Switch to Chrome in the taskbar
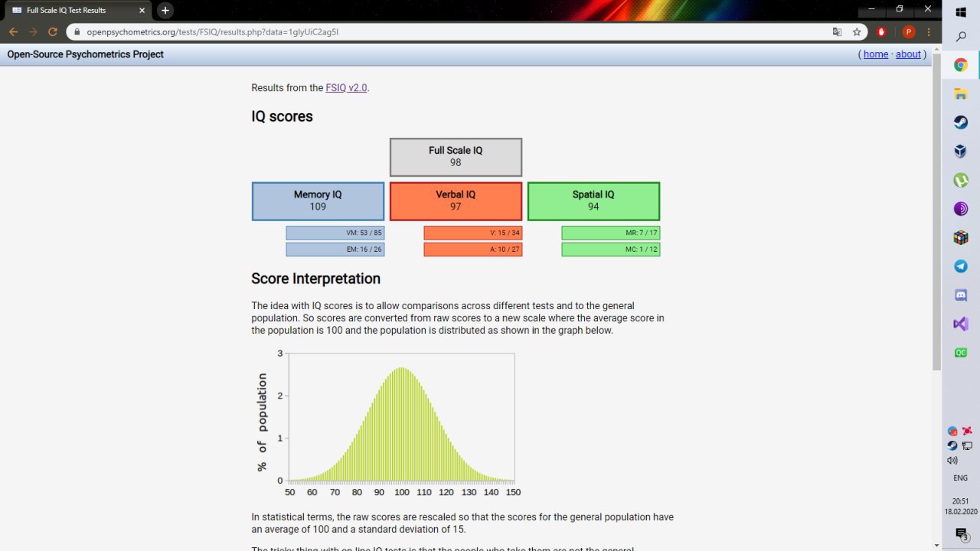 tap(961, 65)
